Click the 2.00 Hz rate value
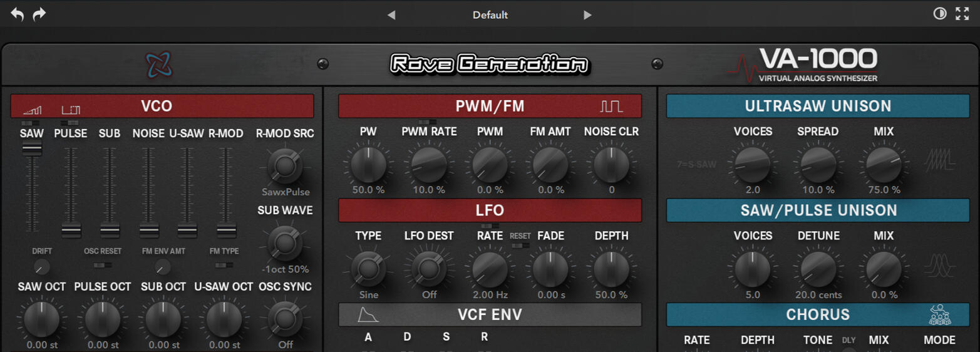This screenshot has height=352, width=980. [490, 294]
